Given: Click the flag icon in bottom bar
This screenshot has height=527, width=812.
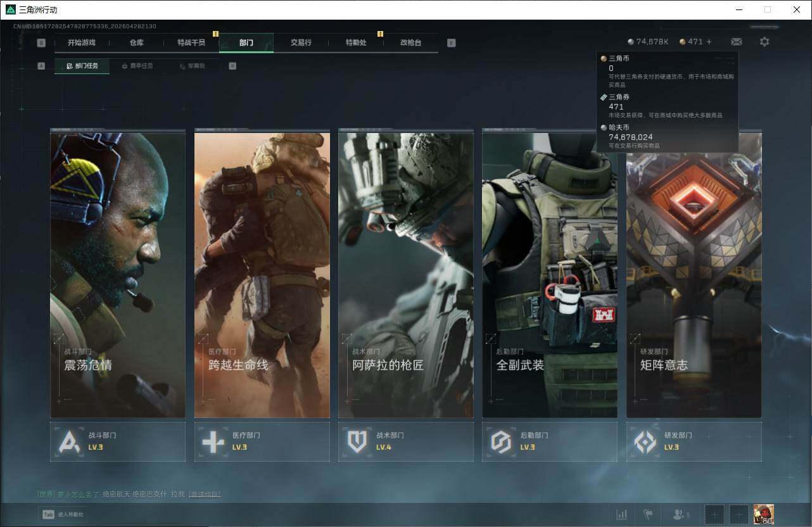Looking at the screenshot, I should [647, 514].
